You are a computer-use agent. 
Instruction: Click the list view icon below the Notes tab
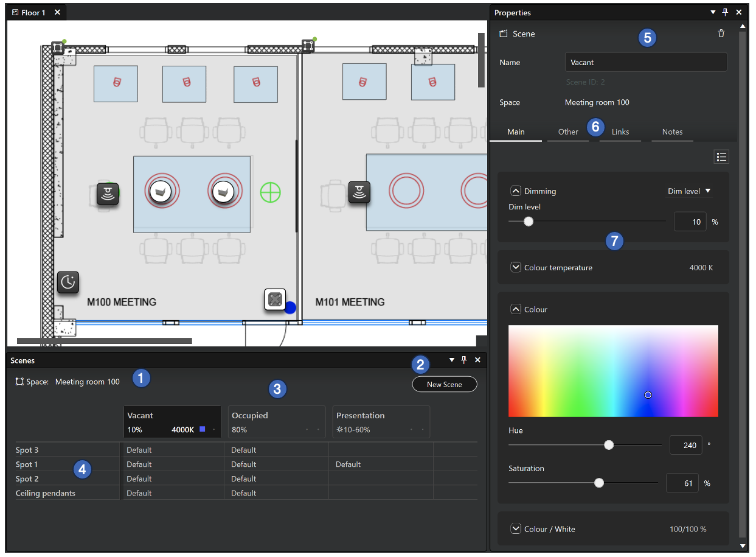721,156
